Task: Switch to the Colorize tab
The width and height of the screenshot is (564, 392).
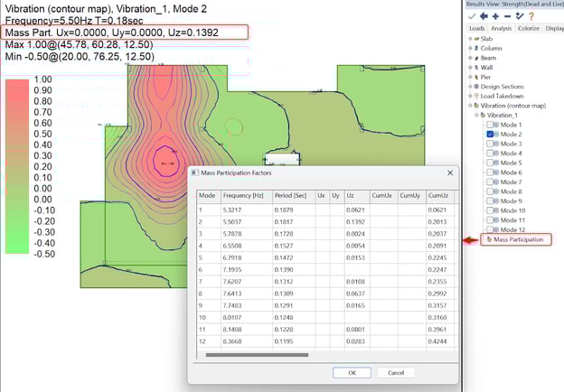Action: coord(528,28)
